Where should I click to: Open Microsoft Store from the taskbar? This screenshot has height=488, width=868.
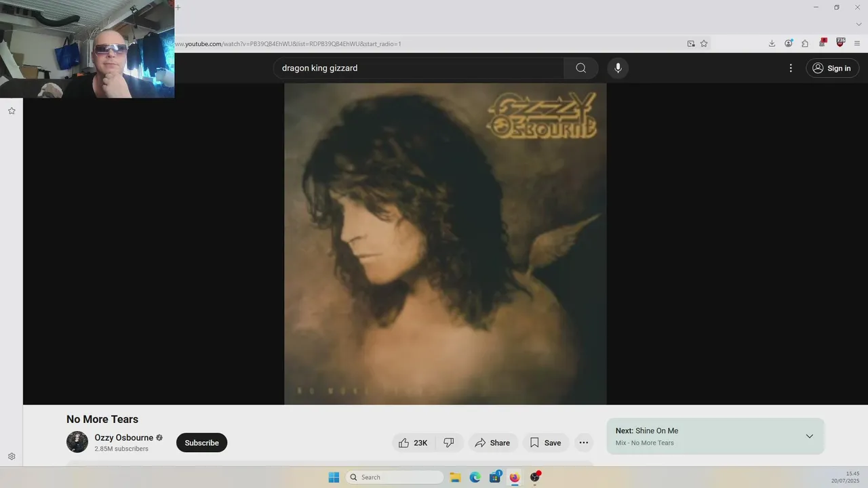[495, 477]
